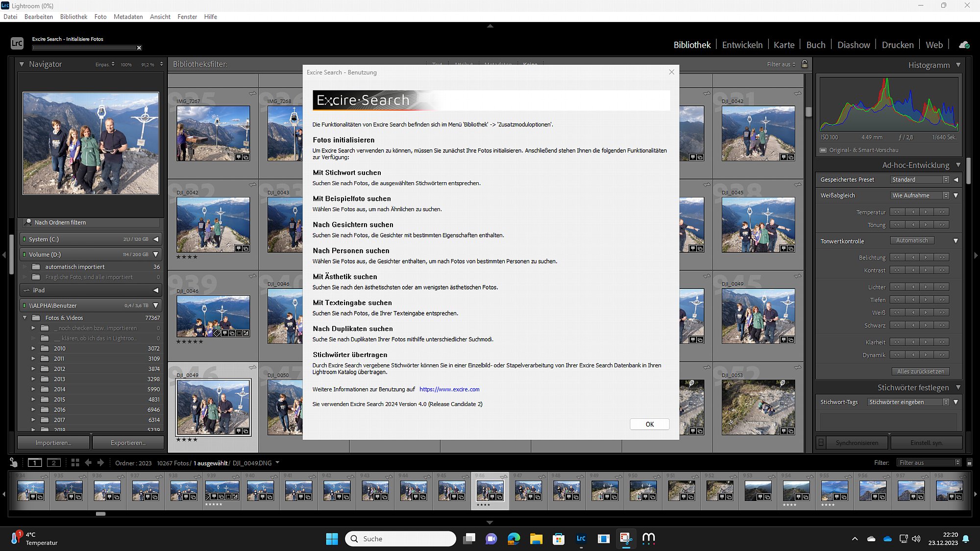Open the Gespeichertes Preset dropdown
The height and width of the screenshot is (551, 980).
click(920, 180)
